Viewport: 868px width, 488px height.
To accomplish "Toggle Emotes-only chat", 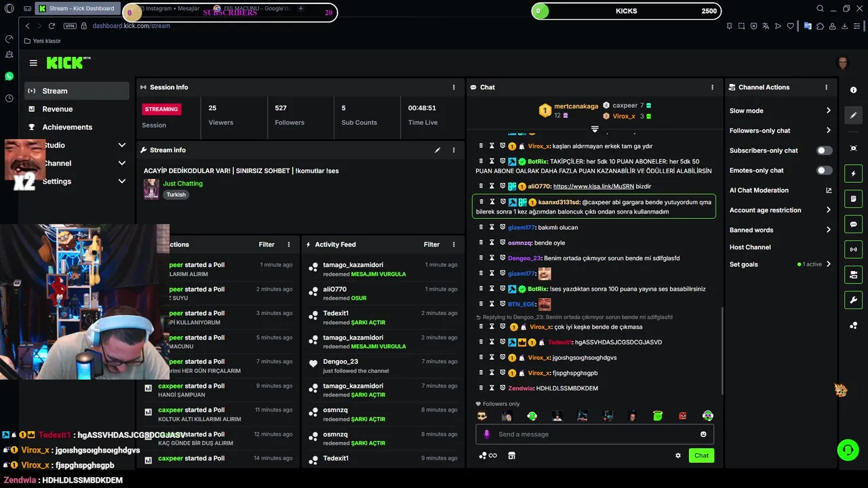I will click(825, 170).
